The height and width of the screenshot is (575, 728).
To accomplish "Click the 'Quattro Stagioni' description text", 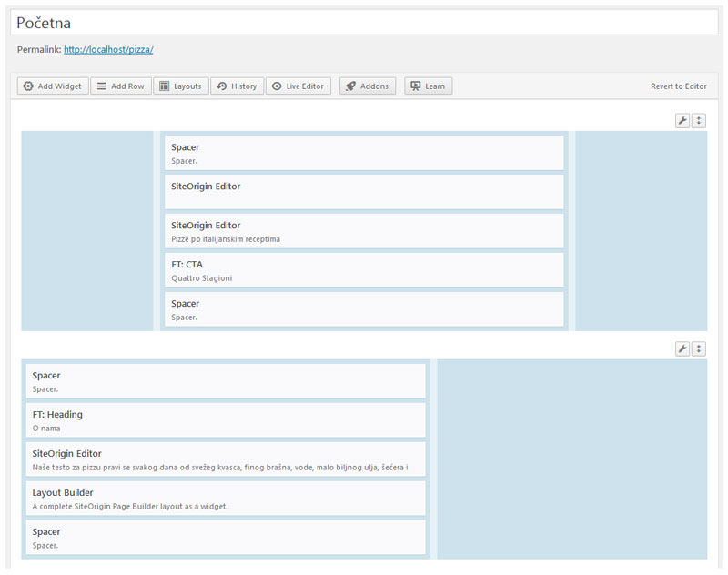I will point(201,278).
